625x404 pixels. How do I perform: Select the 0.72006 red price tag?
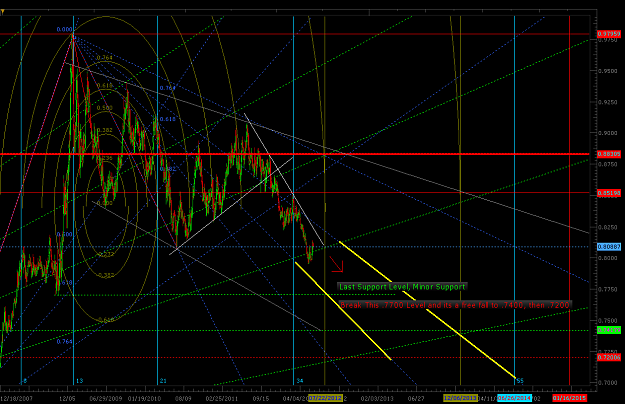pyautogui.click(x=609, y=357)
